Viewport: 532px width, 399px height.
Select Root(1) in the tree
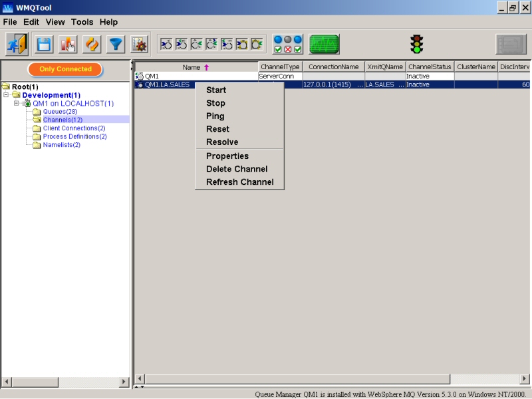[x=25, y=87]
